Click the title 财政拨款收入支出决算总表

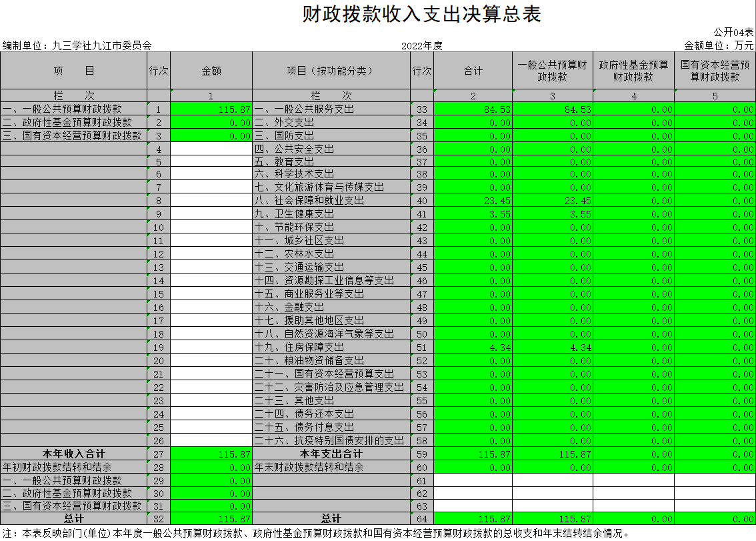[x=421, y=14]
